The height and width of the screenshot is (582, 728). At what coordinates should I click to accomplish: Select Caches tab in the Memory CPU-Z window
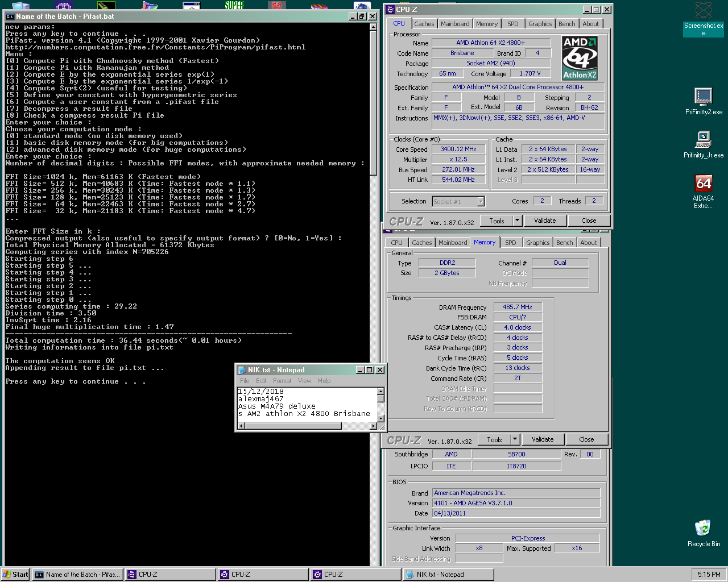421,243
